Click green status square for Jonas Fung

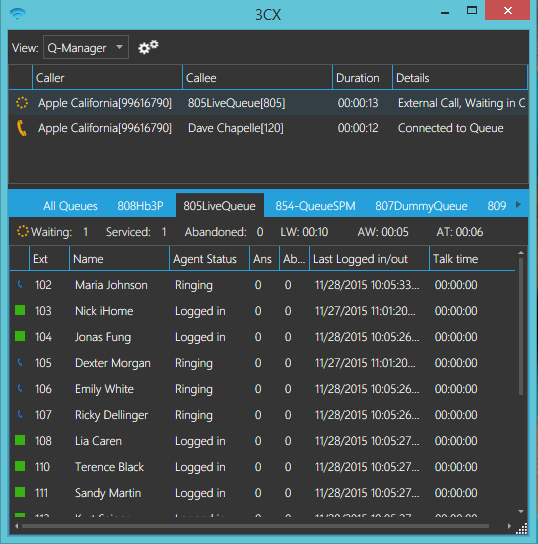pos(20,336)
